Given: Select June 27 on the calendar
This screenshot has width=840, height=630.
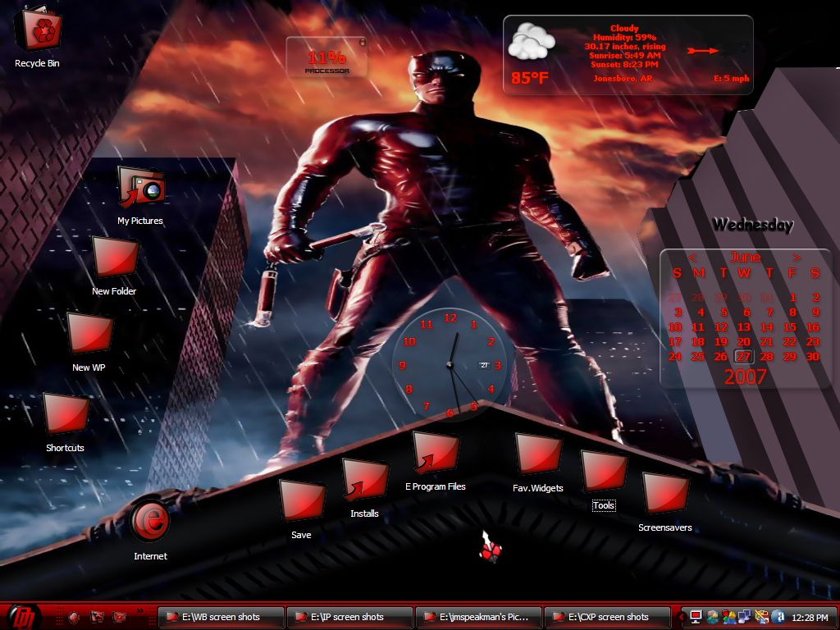Looking at the screenshot, I should click(743, 356).
